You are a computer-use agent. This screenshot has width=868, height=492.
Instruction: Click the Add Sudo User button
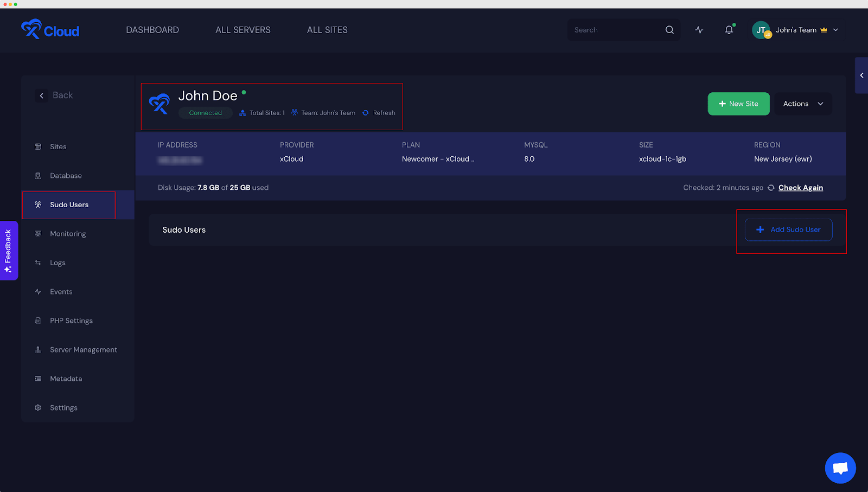pos(788,229)
